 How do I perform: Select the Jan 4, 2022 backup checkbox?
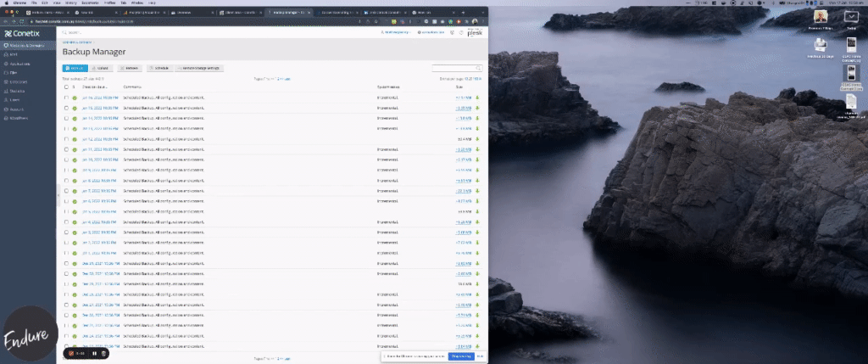click(66, 222)
